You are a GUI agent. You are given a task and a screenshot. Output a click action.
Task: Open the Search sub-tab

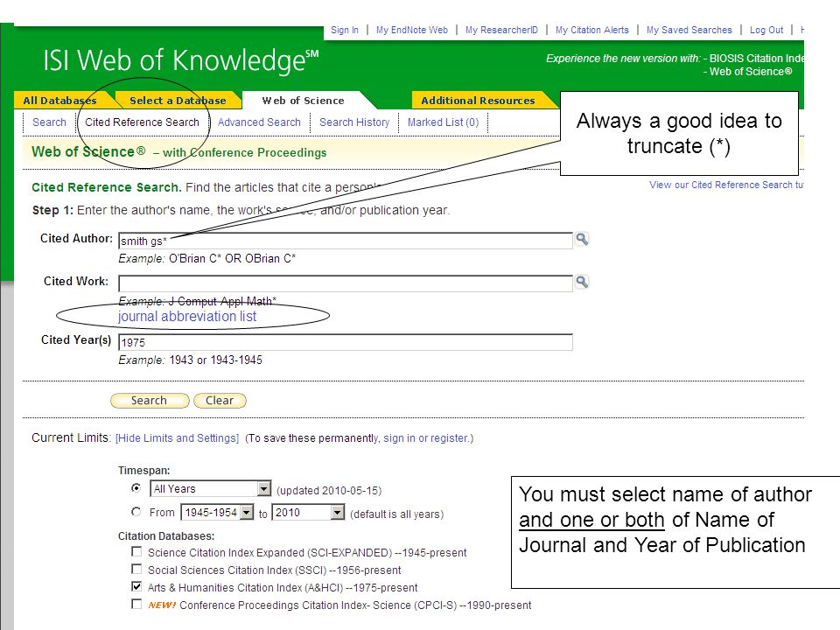[49, 122]
